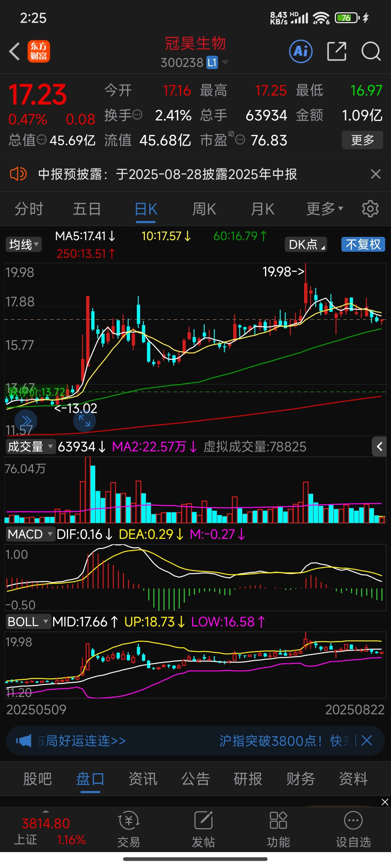Tap the double-arrow scroll chart icon
The image size is (391, 868).
[x=26, y=421]
